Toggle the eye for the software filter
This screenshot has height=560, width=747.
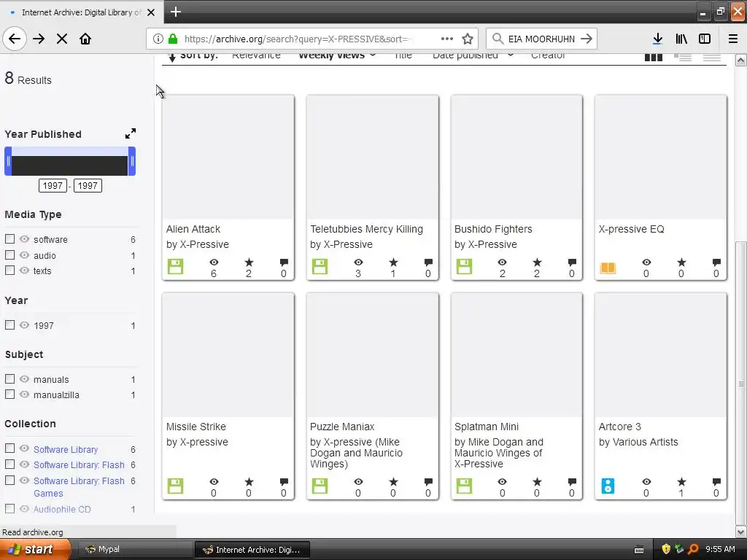(24, 239)
